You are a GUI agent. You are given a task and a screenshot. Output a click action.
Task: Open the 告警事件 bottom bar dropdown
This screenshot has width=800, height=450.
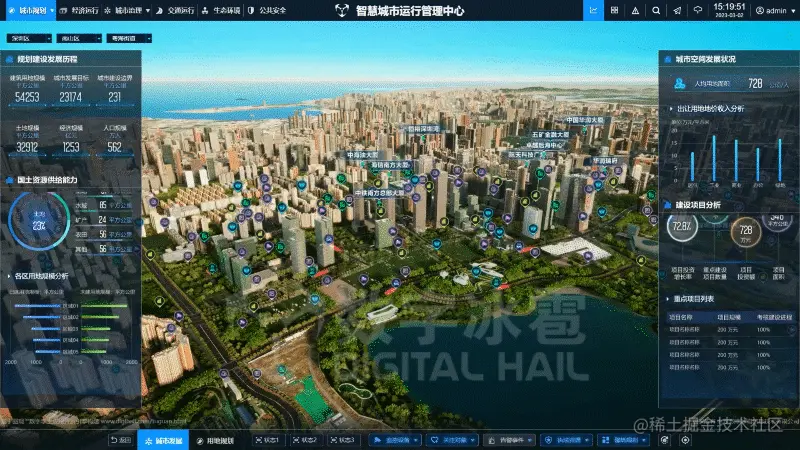tap(510, 440)
